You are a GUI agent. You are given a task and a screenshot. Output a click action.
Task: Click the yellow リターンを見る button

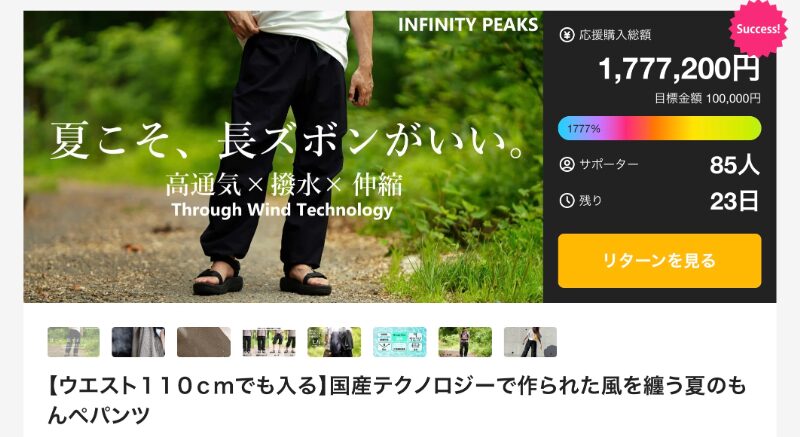(x=659, y=261)
